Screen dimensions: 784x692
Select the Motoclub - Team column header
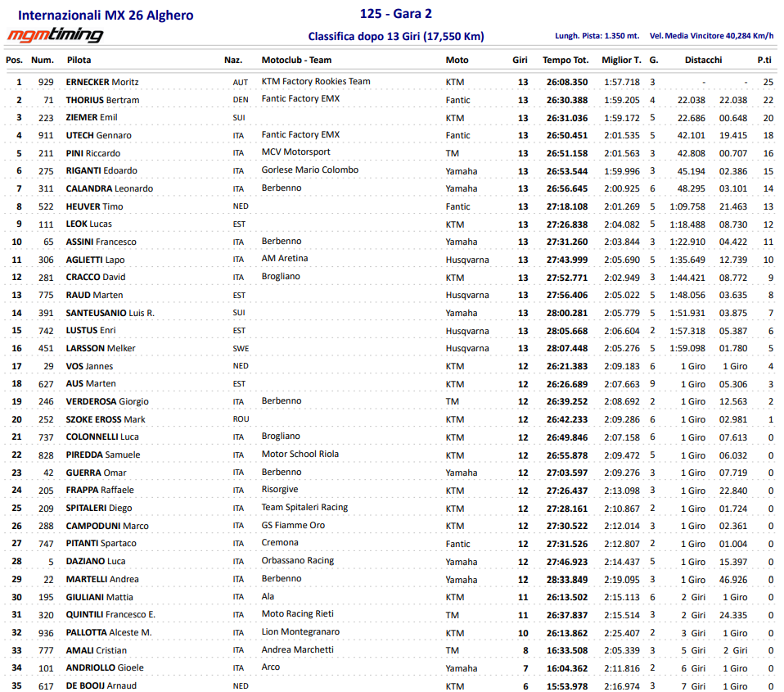click(296, 60)
